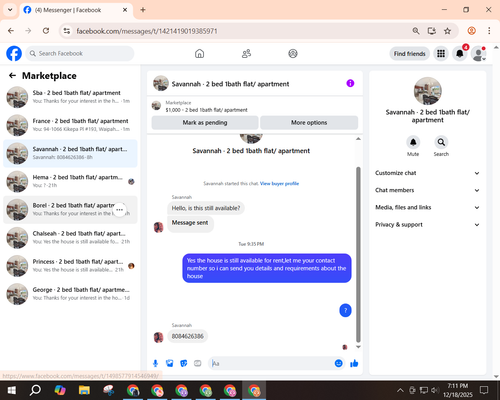Open the purple conversation info icon
The height and width of the screenshot is (400, 500).
click(350, 83)
